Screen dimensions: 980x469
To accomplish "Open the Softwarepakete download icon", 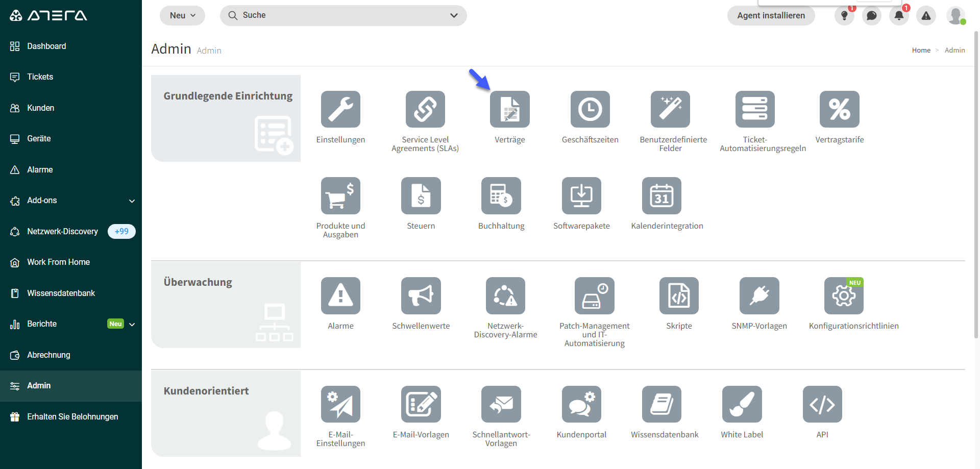I will 581,195.
